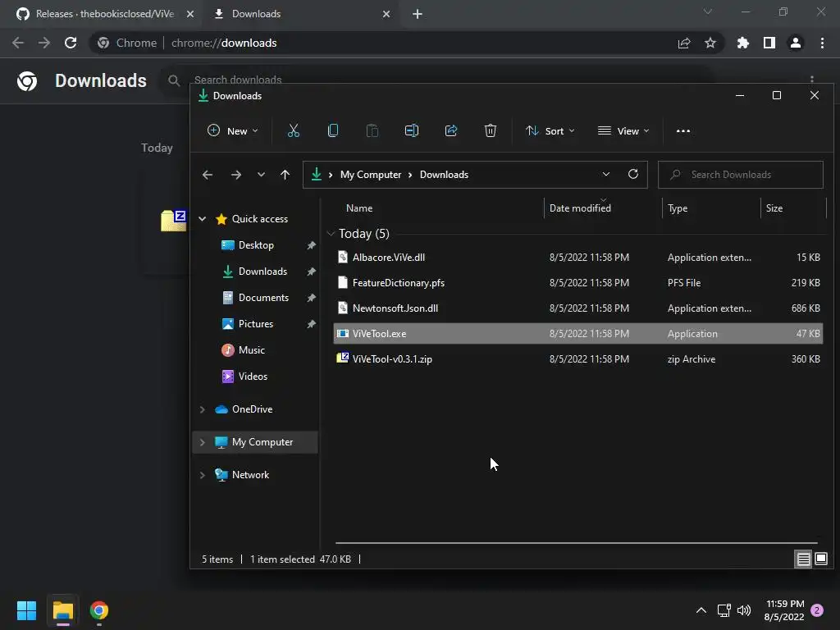
Task: Select the ViVeTool-v0.3.1.zip file
Action: click(x=577, y=359)
